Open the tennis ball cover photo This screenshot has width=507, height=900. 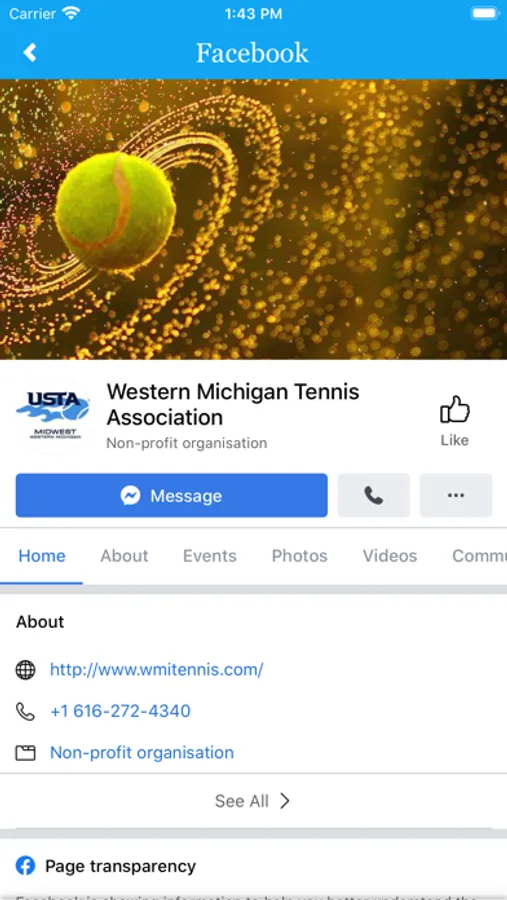[x=253, y=219]
